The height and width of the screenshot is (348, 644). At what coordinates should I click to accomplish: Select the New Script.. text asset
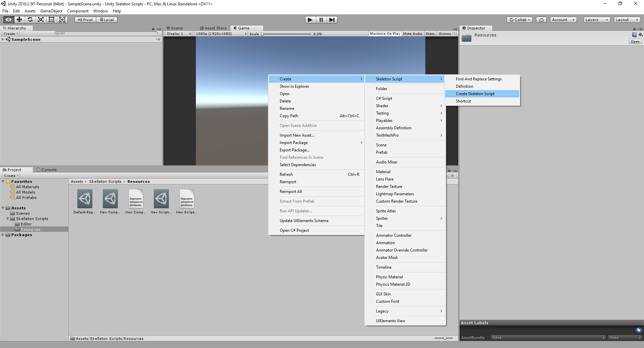[187, 199]
